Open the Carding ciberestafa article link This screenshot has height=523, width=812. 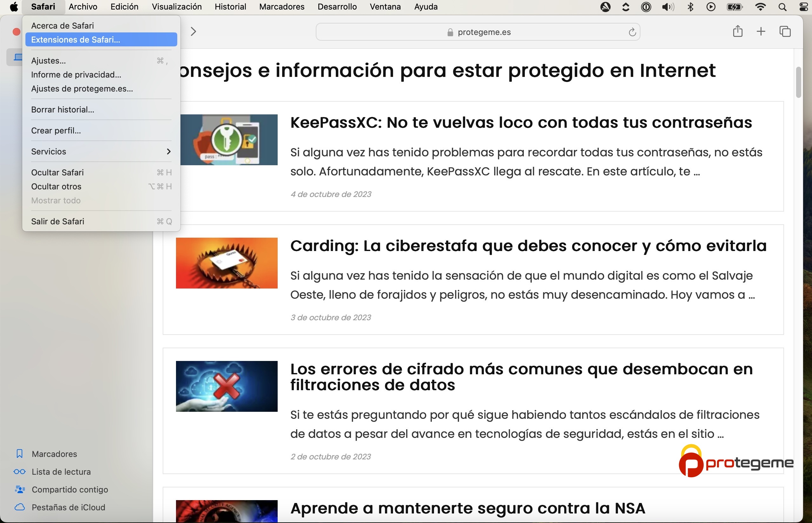(528, 246)
